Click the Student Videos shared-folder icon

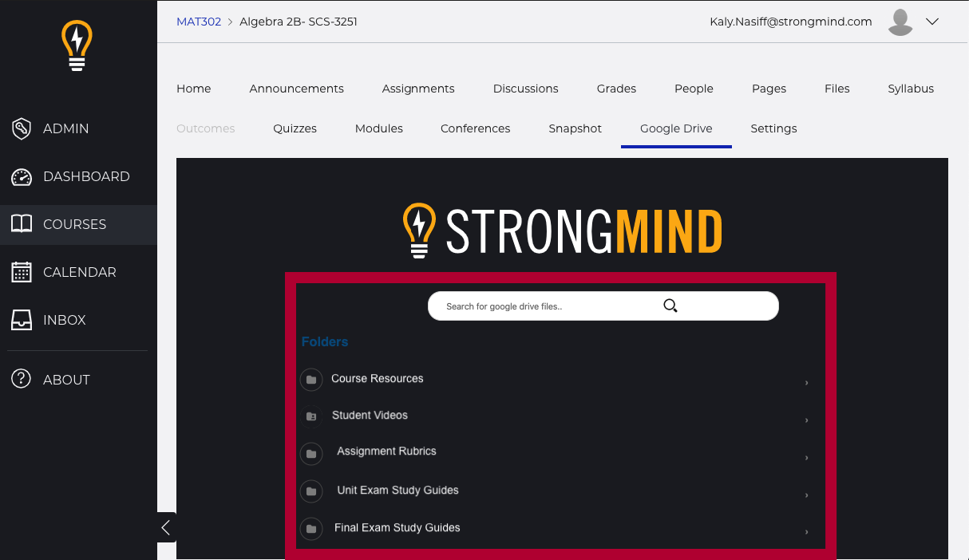tap(311, 416)
